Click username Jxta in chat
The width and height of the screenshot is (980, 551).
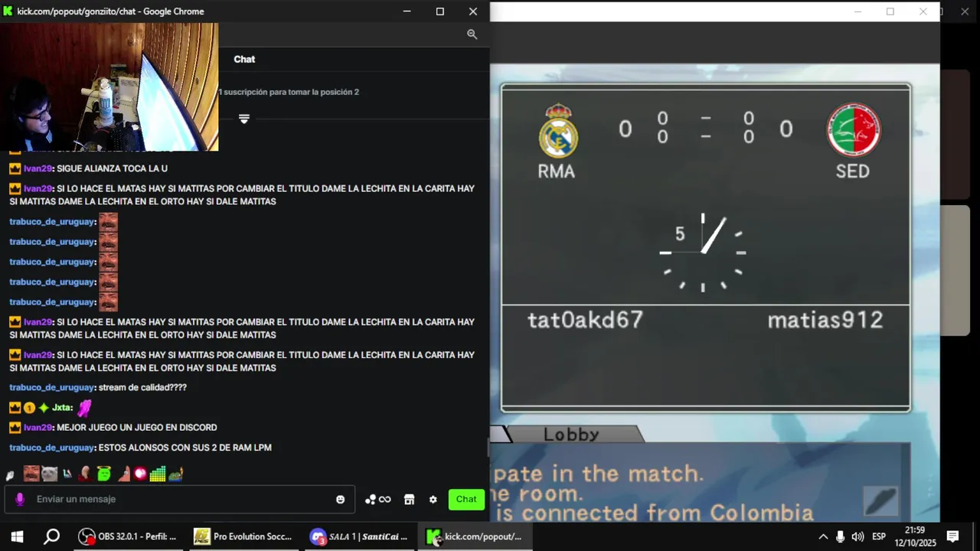tap(61, 408)
